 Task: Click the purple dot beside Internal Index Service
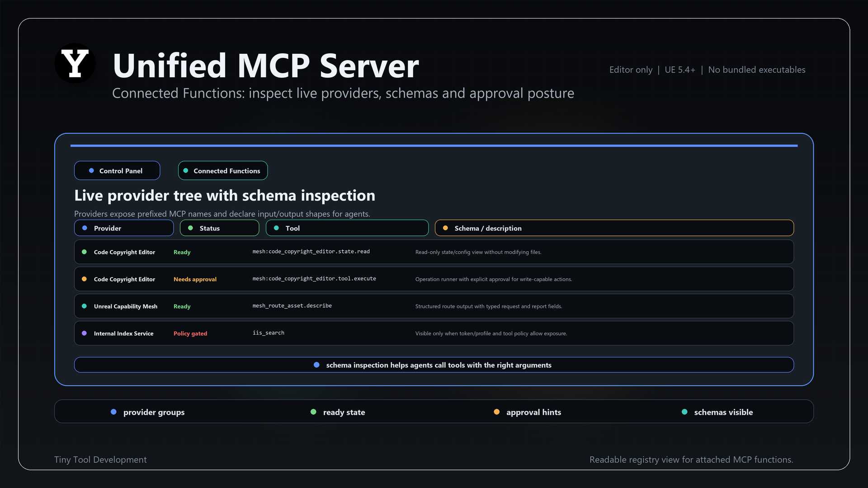click(x=84, y=333)
